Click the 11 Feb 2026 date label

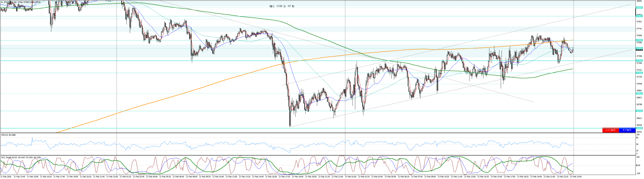(x=6, y=177)
